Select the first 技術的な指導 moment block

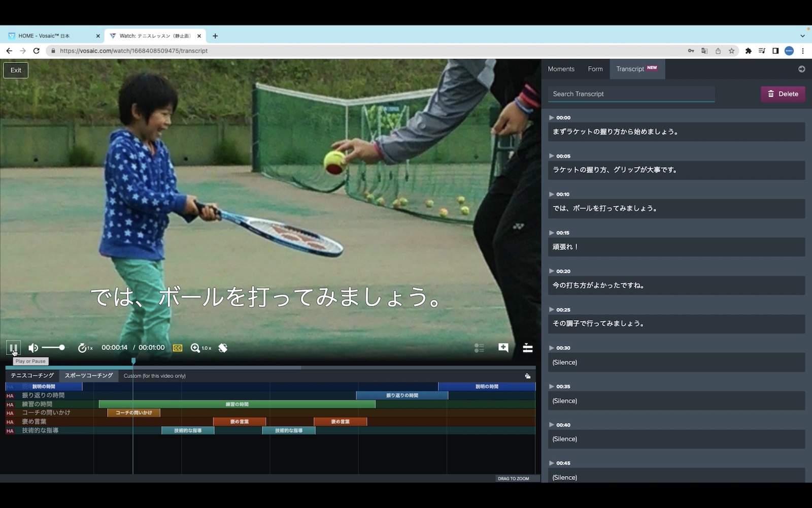tap(188, 431)
